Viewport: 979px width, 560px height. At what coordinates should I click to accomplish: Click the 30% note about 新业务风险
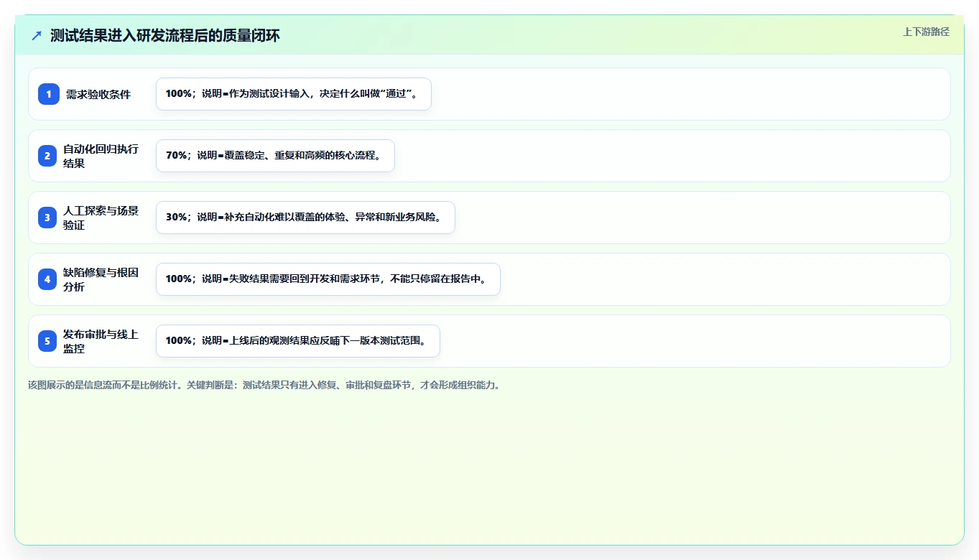305,218
